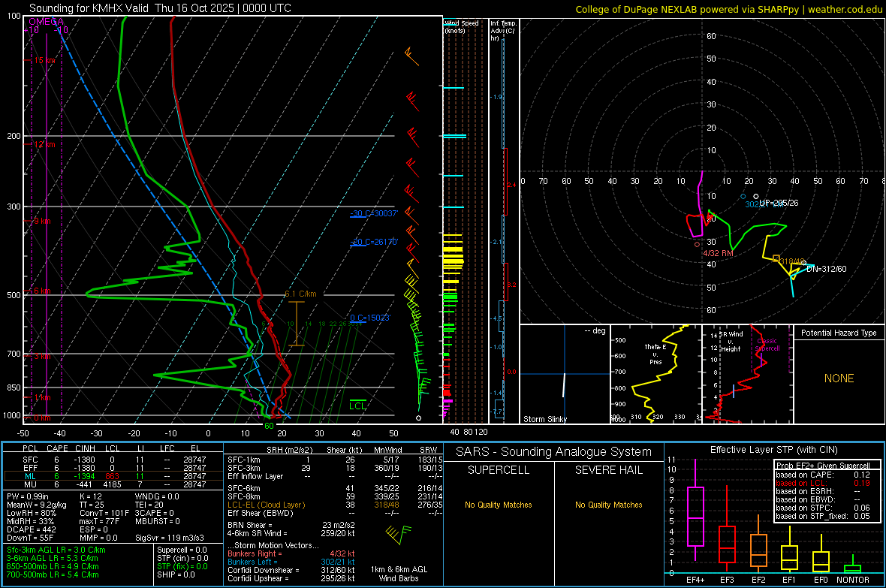Click the 'SigSvr = 119 m3/s3' value

[x=170, y=538]
